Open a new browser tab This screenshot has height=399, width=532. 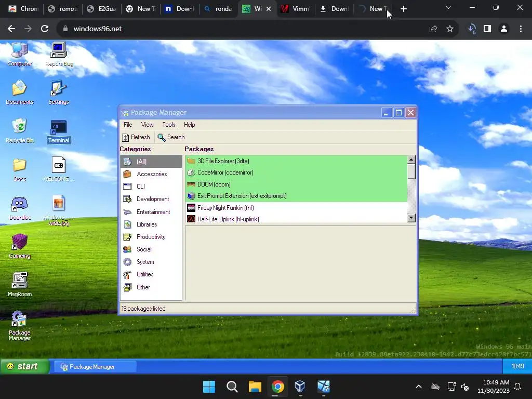(403, 9)
